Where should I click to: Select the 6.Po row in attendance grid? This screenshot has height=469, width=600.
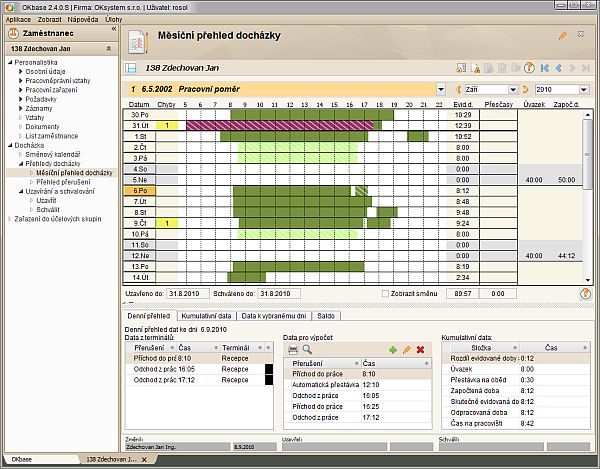(x=140, y=191)
